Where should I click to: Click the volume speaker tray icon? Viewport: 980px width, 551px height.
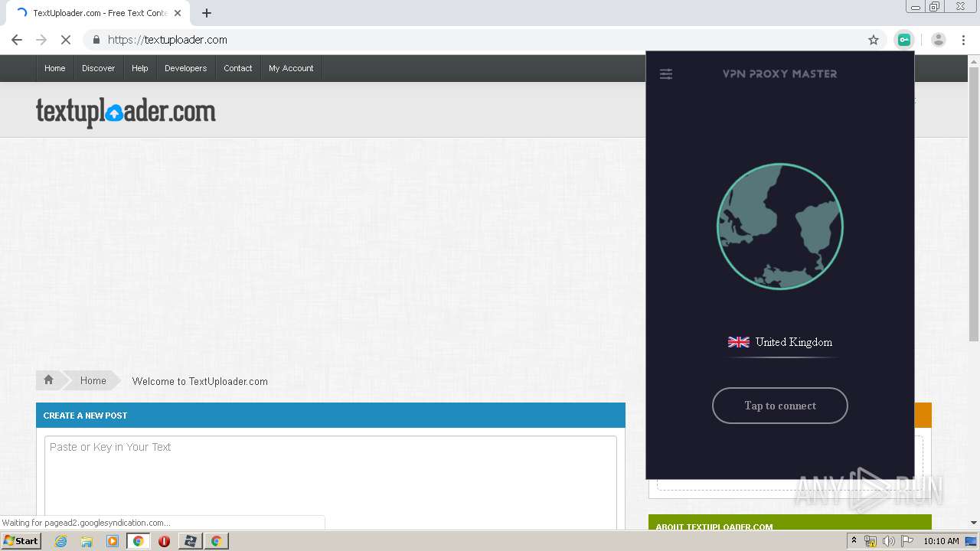[x=889, y=541]
